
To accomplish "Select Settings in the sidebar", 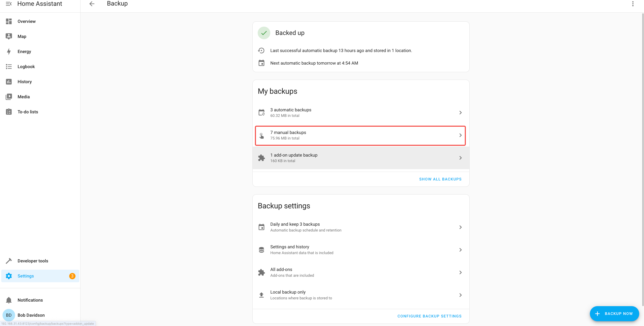I will pyautogui.click(x=40, y=276).
